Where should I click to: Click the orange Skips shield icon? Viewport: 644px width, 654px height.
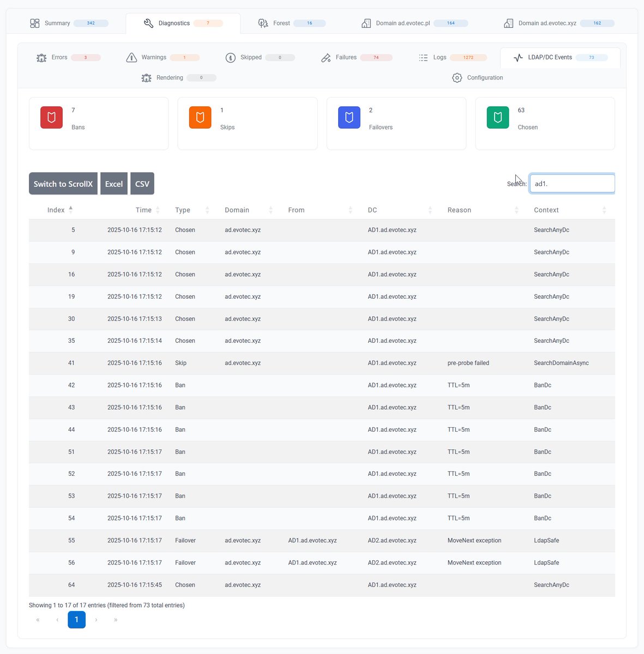coord(200,117)
